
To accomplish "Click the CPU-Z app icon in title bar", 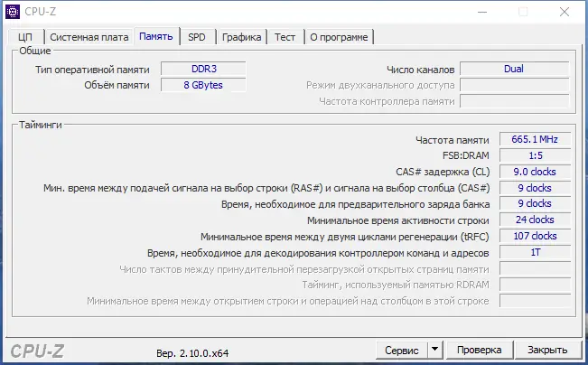I will (x=13, y=12).
